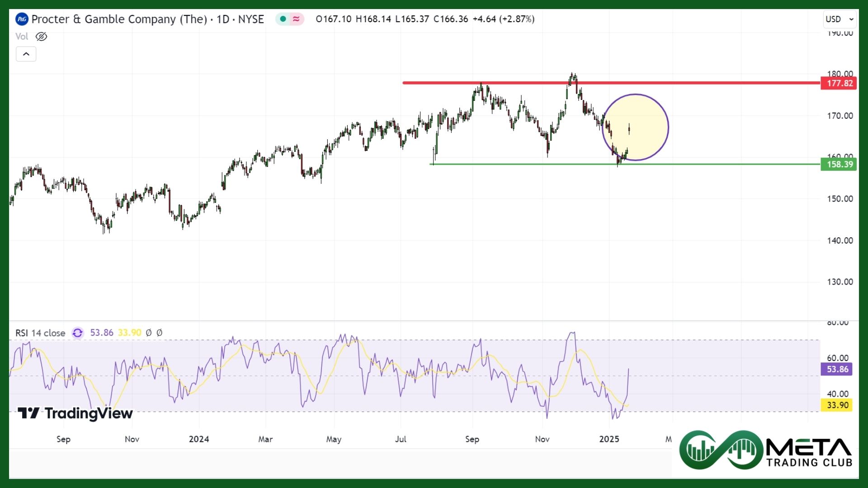Screen dimensions: 868x488
Task: Click the green market status dot
Action: [x=283, y=19]
